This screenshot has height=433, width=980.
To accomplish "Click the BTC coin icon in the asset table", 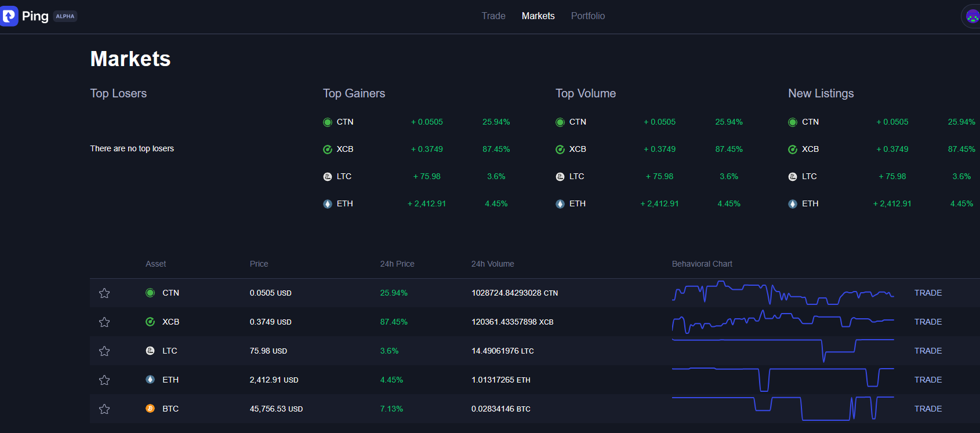I will 150,409.
